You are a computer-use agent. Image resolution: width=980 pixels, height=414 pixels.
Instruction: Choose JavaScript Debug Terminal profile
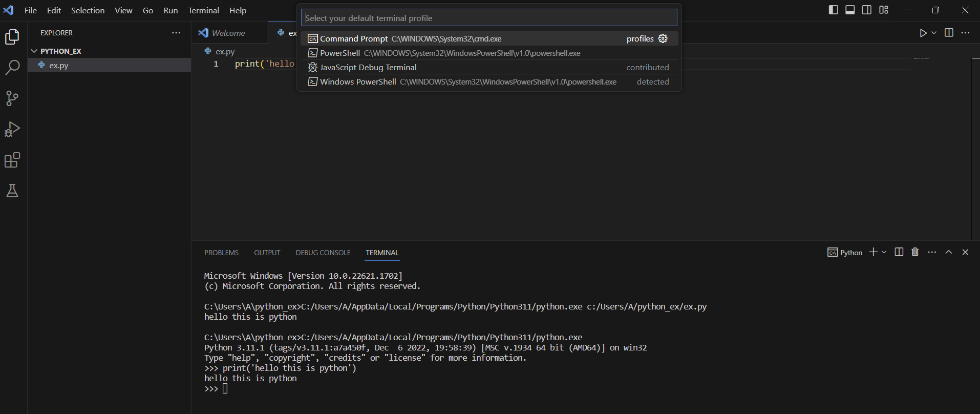tap(489, 67)
